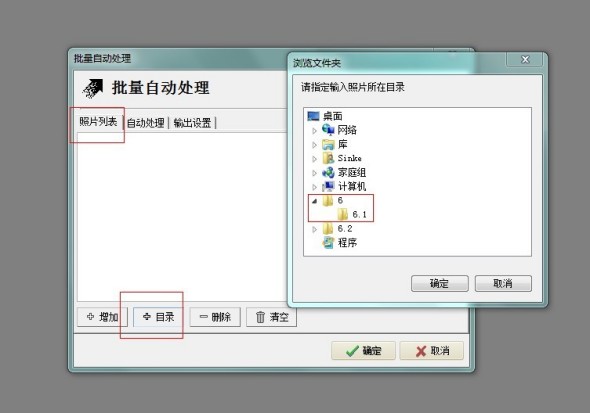Select the 库 library folder icon
This screenshot has height=413, width=590.
(328, 144)
